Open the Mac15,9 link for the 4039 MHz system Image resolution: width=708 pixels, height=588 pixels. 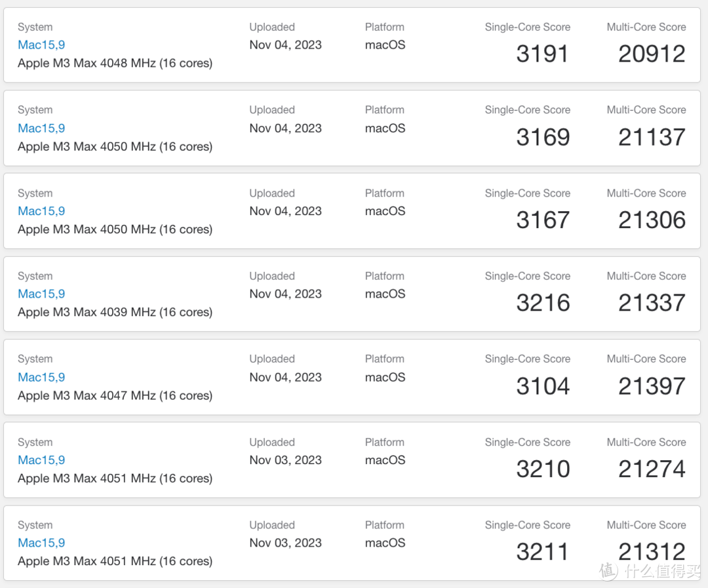coord(41,294)
